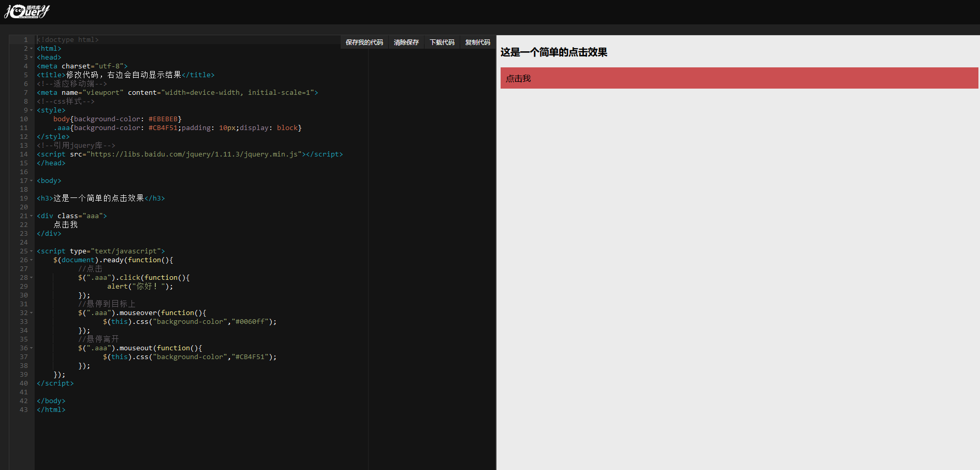Click the closing style tag on line 12
The height and width of the screenshot is (470, 980).
click(53, 137)
